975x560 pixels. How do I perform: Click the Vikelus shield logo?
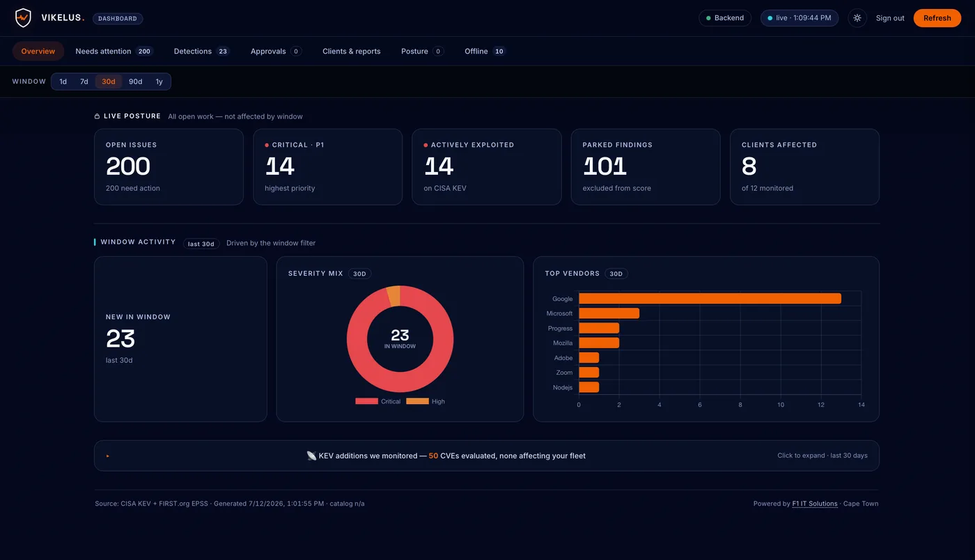point(23,18)
